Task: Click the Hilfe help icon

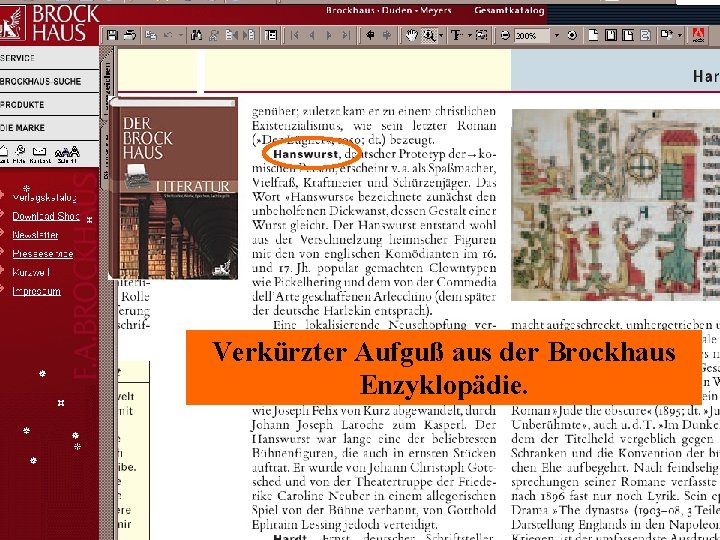Action: [x=20, y=153]
